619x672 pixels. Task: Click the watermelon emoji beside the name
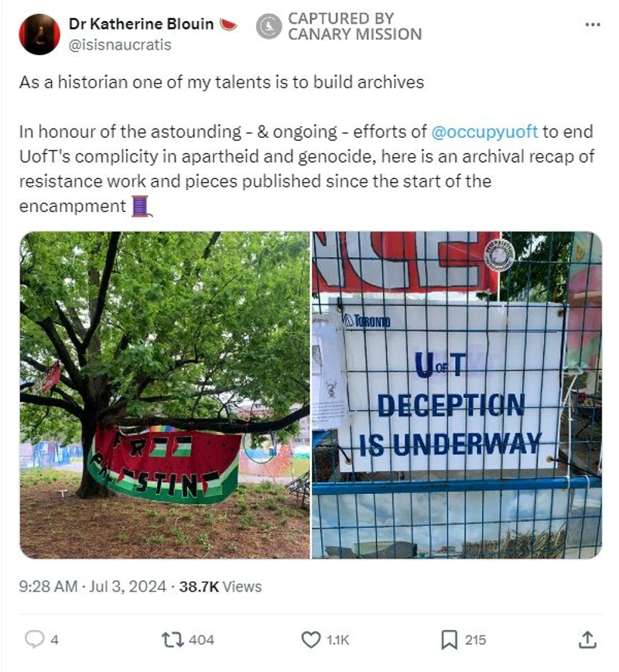[x=228, y=25]
